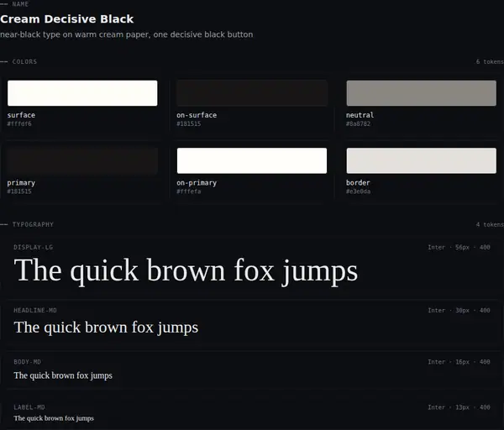The image size is (504, 430).
Task: Click the 'on-surface' token label
Action: [197, 115]
